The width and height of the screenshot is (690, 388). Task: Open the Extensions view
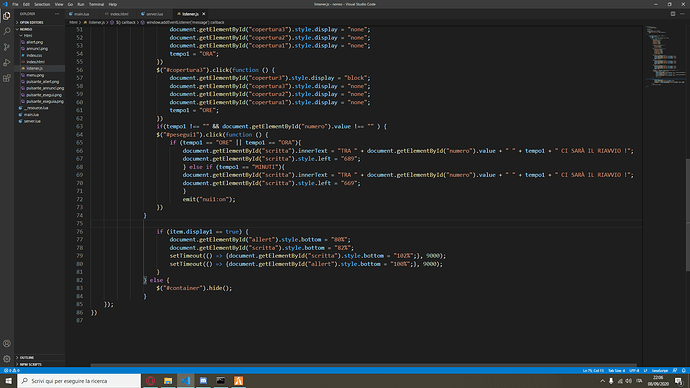[7, 78]
